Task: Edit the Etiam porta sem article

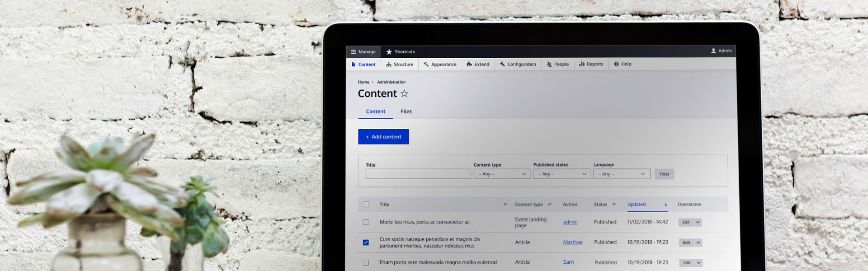Action: click(687, 263)
